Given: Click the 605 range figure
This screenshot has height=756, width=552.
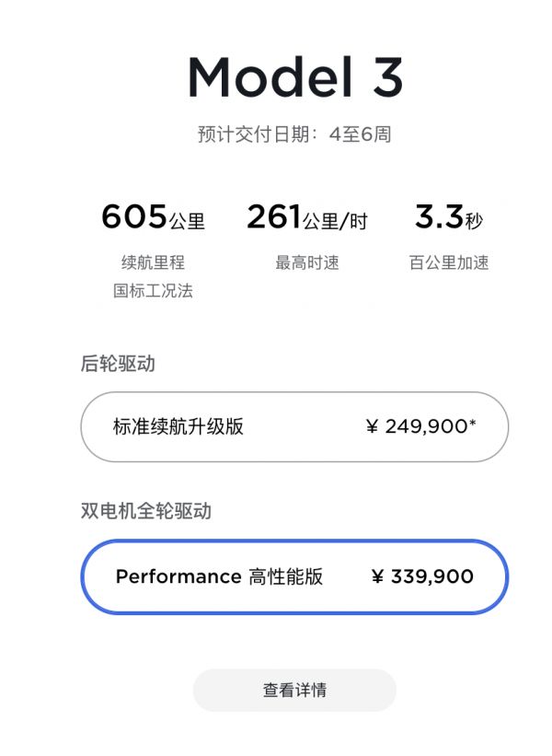Looking at the screenshot, I should click(x=133, y=218).
